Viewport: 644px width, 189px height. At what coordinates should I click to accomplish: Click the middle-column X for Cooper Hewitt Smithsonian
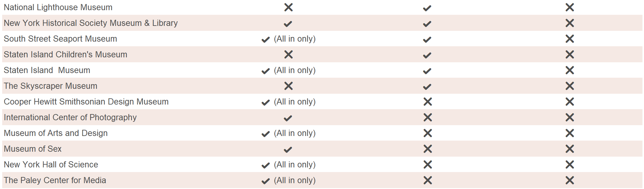[x=428, y=102]
